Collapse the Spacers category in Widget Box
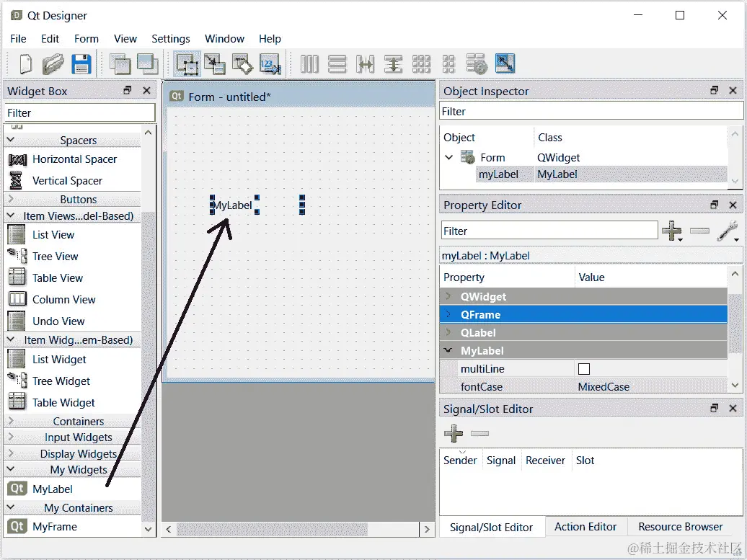 pyautogui.click(x=11, y=140)
